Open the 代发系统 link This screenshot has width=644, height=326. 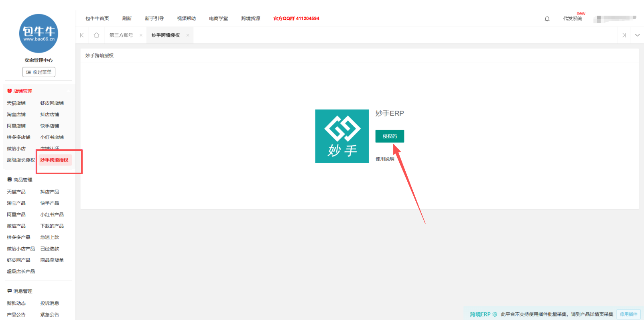(572, 18)
